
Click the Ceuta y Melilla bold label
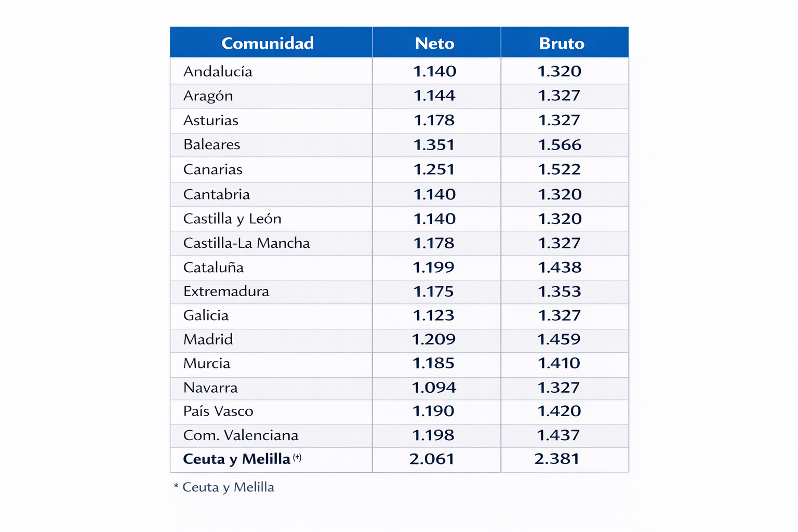click(237, 459)
